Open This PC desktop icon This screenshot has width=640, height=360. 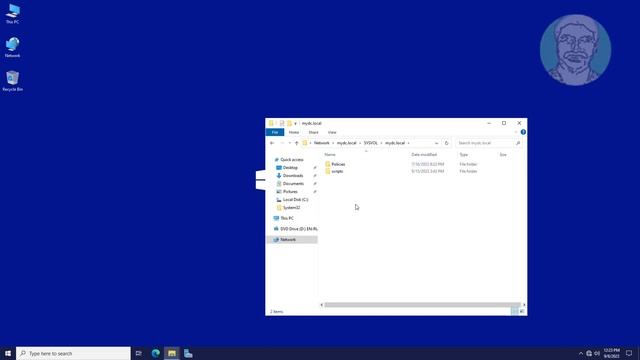(x=13, y=13)
